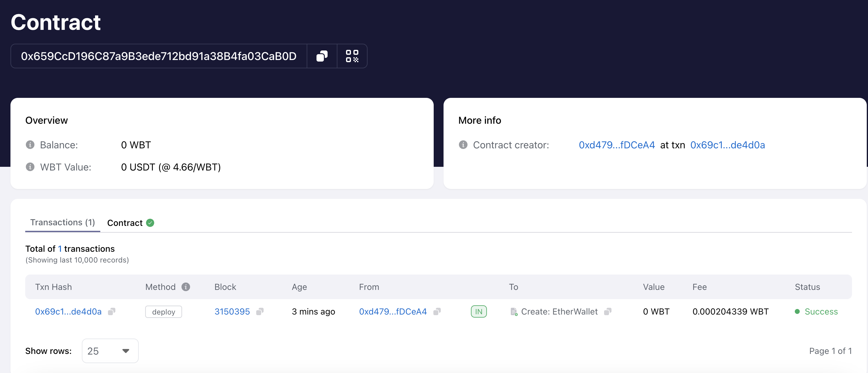
Task: Click the contract creation file icon before EtherWallet
Action: pyautogui.click(x=514, y=312)
